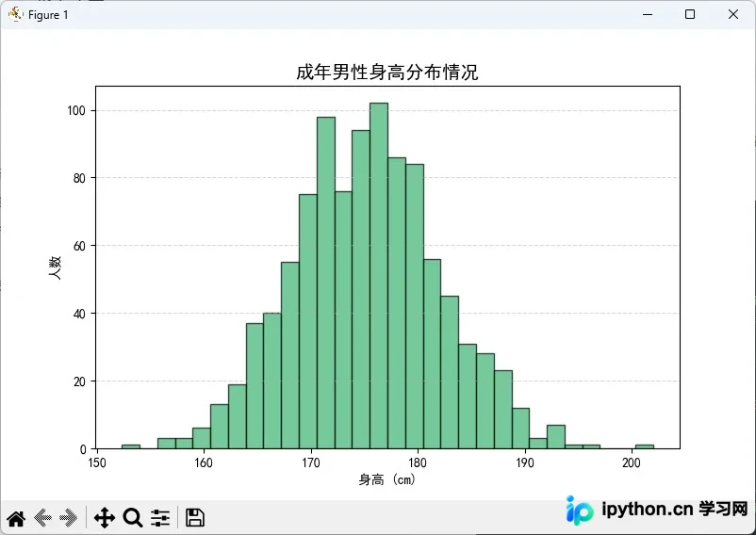Click the x-axis tick label 160
This screenshot has height=535, width=756.
204,462
